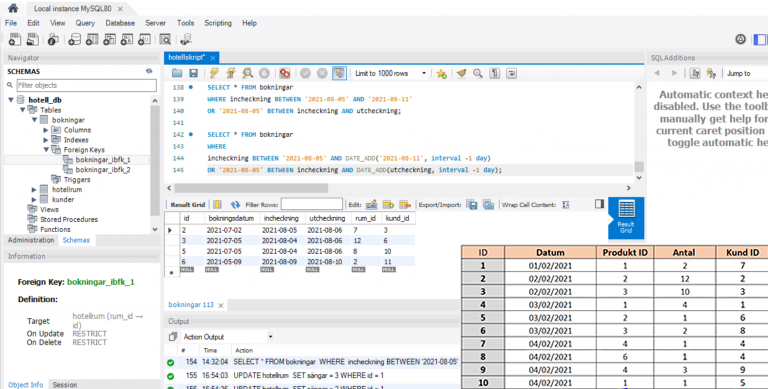This screenshot has width=768, height=389.
Task: Execute the whole script with lightning icon
Action: tap(214, 73)
